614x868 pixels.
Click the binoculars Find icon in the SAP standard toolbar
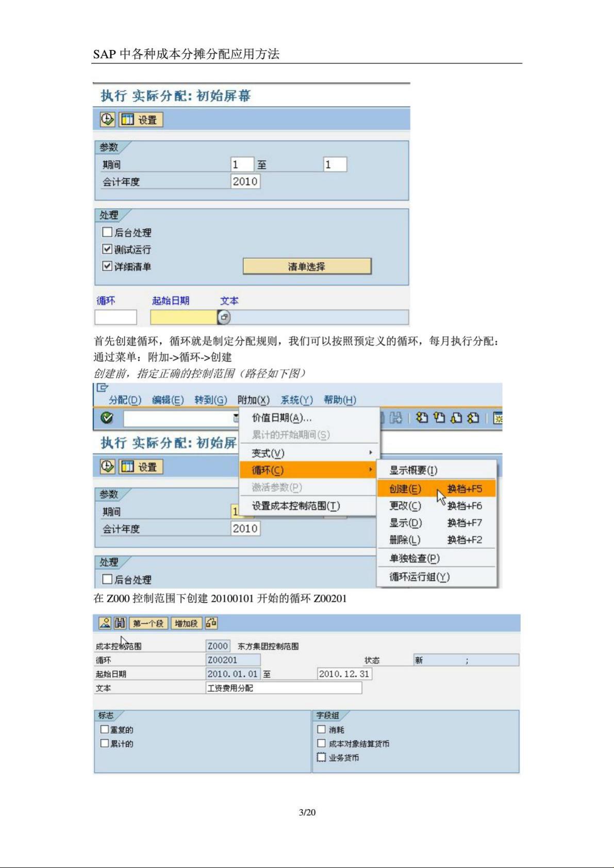tap(396, 418)
